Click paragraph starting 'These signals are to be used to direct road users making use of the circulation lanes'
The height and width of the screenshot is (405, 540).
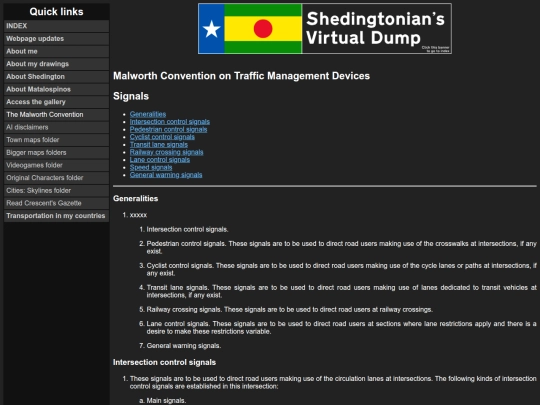333,382
